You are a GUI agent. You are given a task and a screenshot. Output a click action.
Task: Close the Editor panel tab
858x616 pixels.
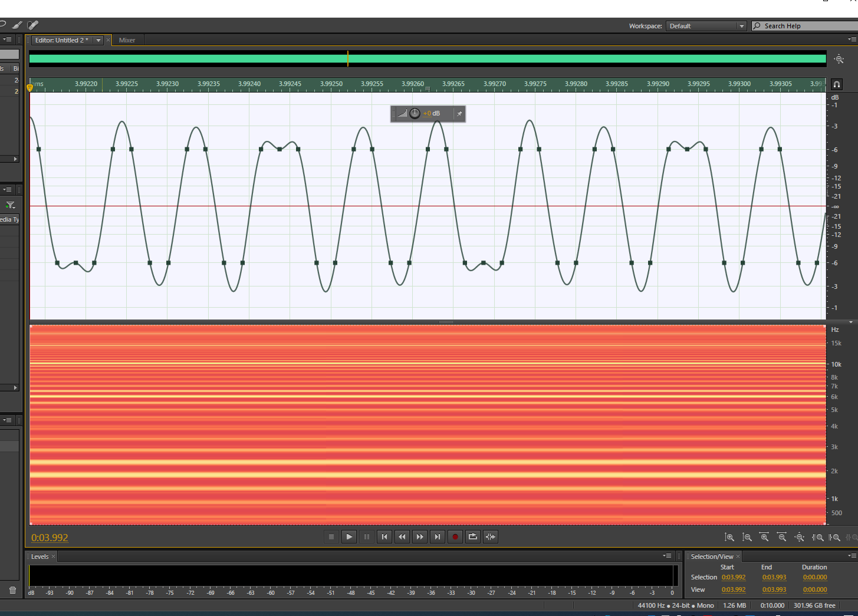pos(108,40)
